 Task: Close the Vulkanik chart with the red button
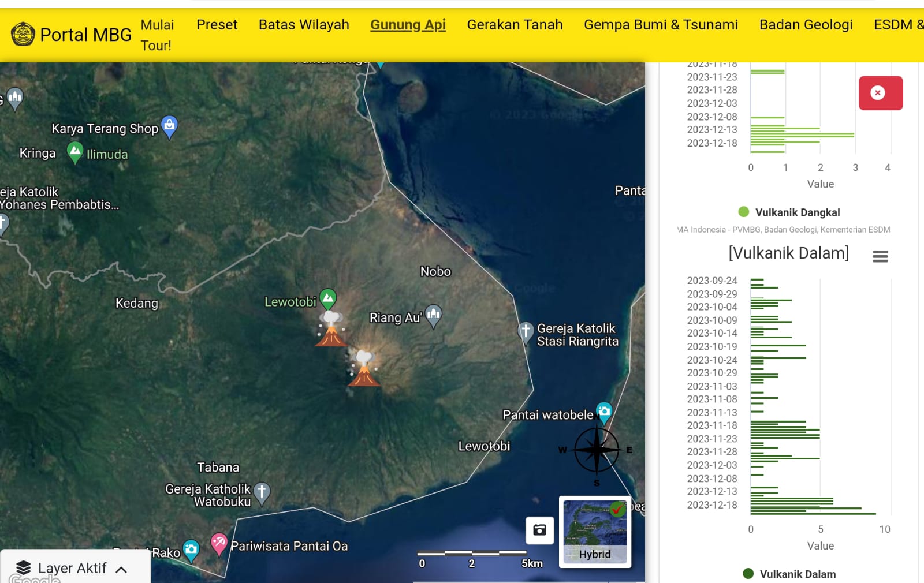[880, 92]
